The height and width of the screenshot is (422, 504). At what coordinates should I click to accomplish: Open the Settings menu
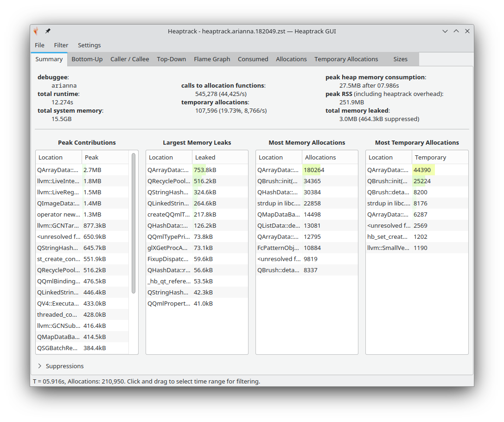tap(89, 45)
